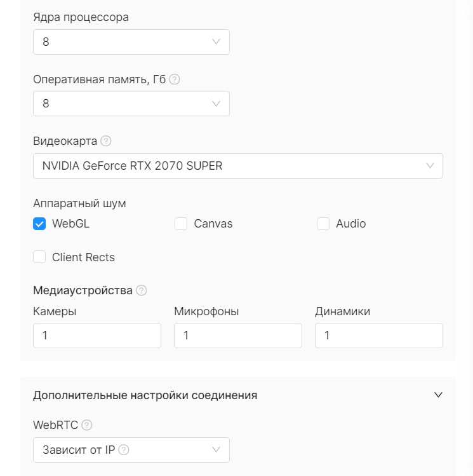Open the Оперативная память dropdown
The height and width of the screenshot is (476, 473).
pyautogui.click(x=131, y=104)
